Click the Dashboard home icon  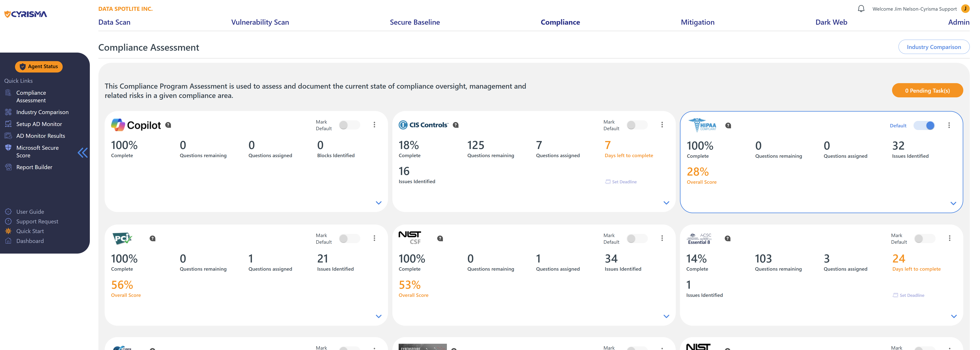tap(8, 240)
